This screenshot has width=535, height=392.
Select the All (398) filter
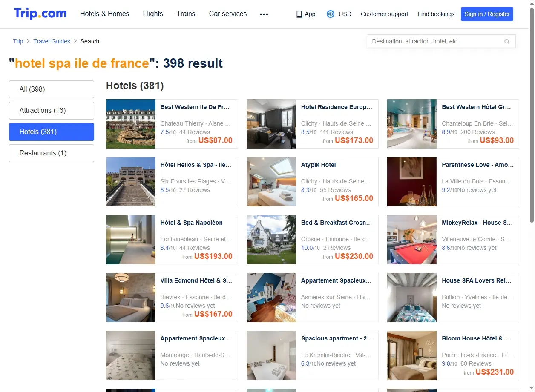pos(52,89)
